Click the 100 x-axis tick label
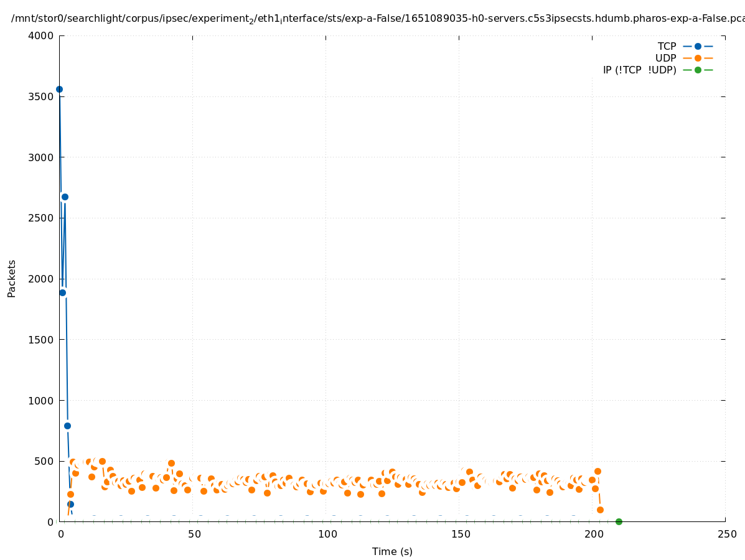 pyautogui.click(x=327, y=534)
